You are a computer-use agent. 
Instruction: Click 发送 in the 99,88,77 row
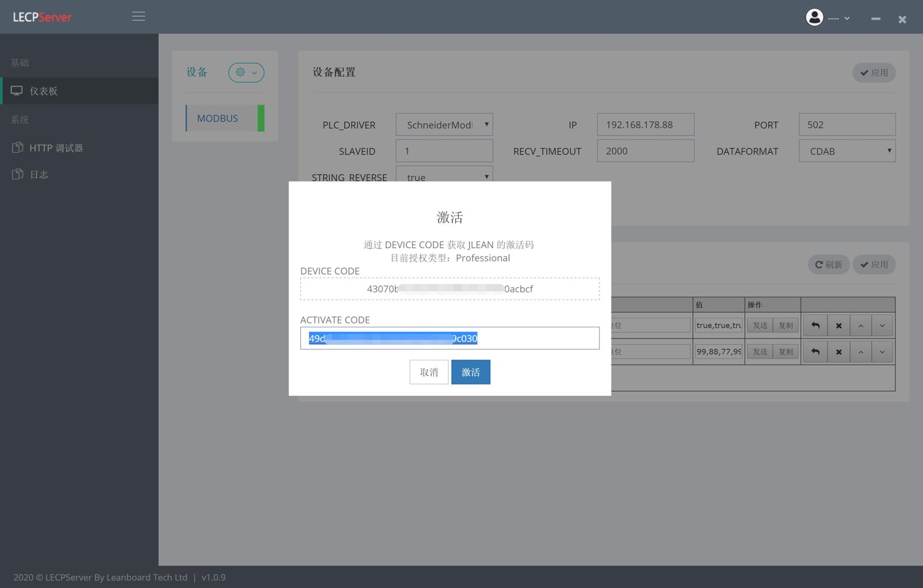(760, 352)
